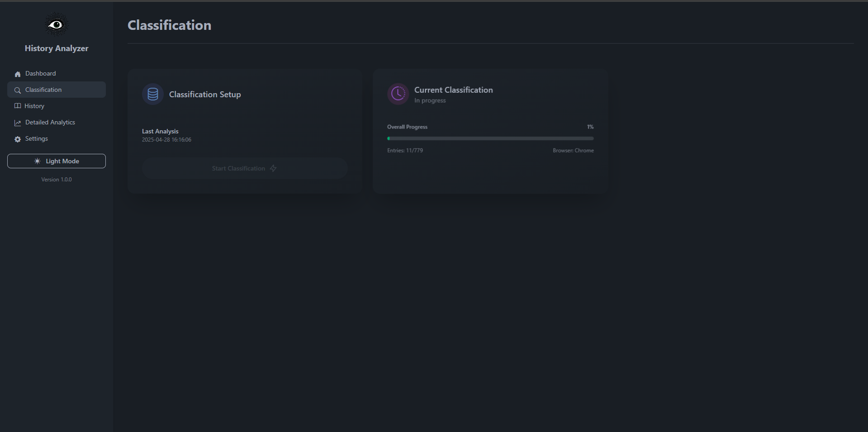
Task: Open Detailed Analytics
Action: 57,122
